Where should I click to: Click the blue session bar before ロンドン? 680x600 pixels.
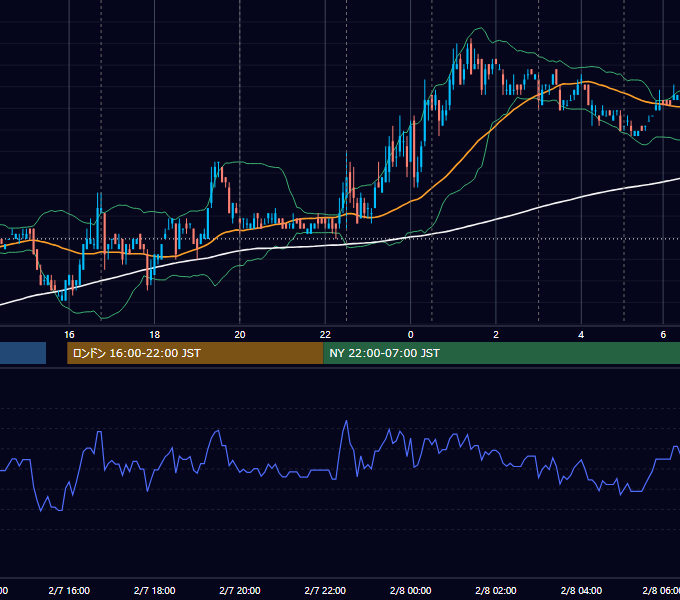23,353
